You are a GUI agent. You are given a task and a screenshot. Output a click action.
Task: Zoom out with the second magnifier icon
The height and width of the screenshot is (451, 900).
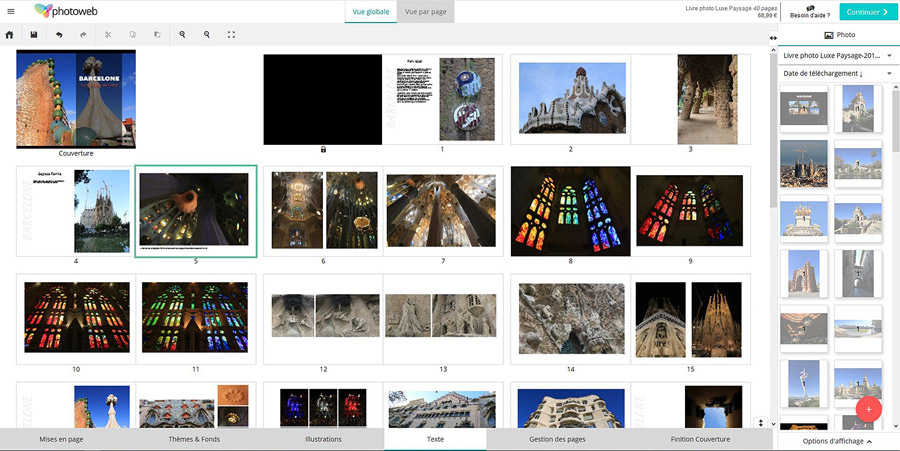pos(207,35)
